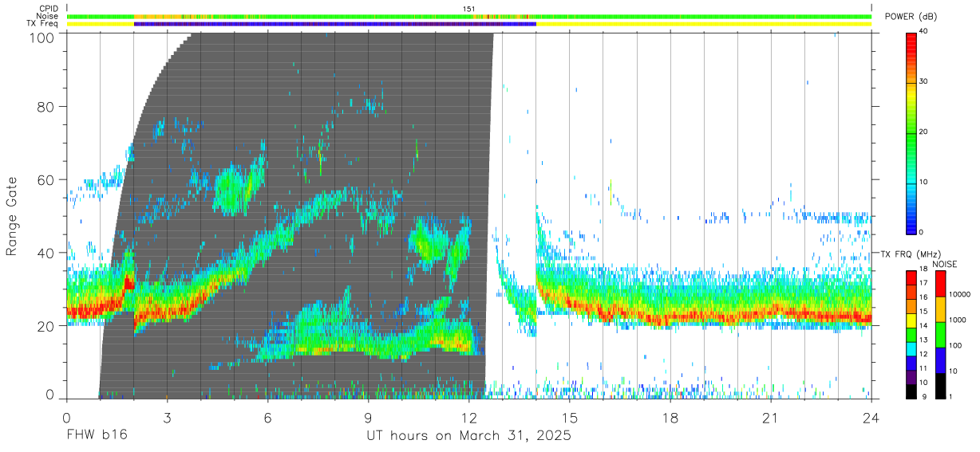Click the NOISE legend title
This screenshot has height=452, width=980.
tap(945, 264)
